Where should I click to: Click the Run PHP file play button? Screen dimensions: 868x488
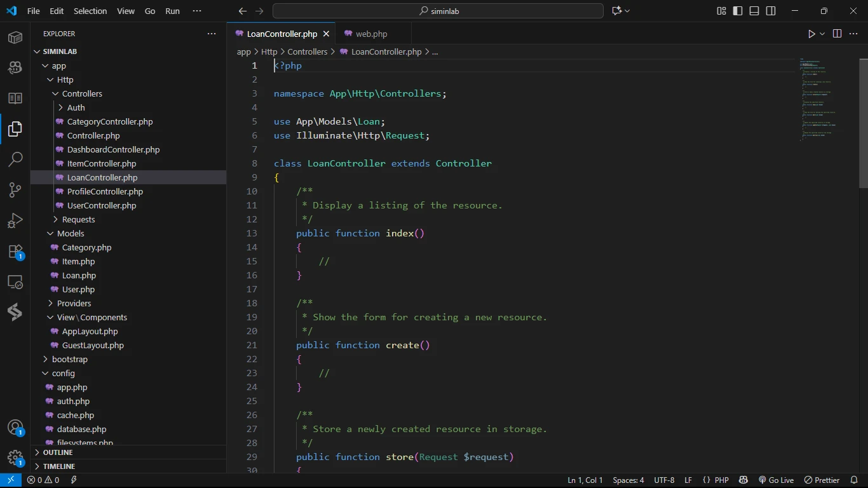(811, 34)
